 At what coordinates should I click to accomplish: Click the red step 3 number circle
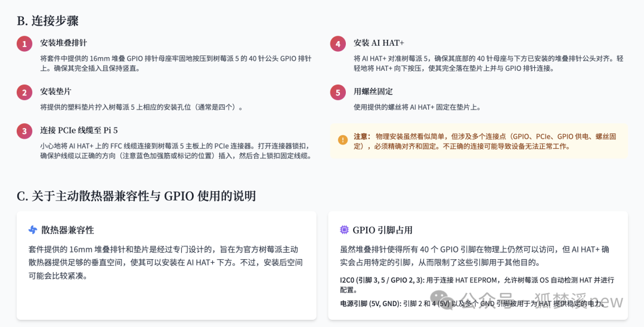click(24, 131)
